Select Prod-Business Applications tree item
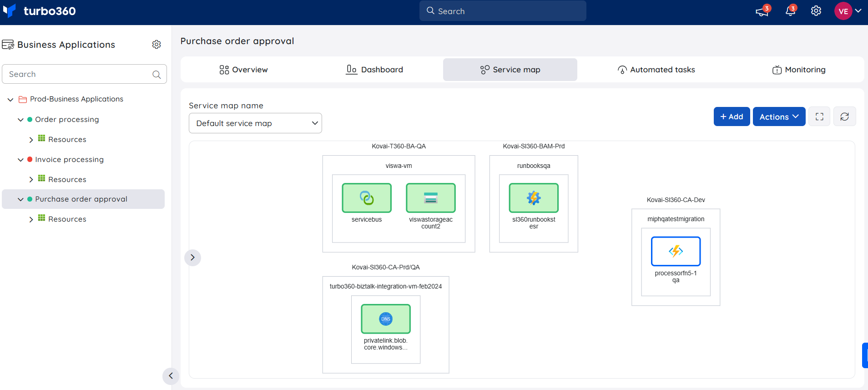 pyautogui.click(x=76, y=99)
